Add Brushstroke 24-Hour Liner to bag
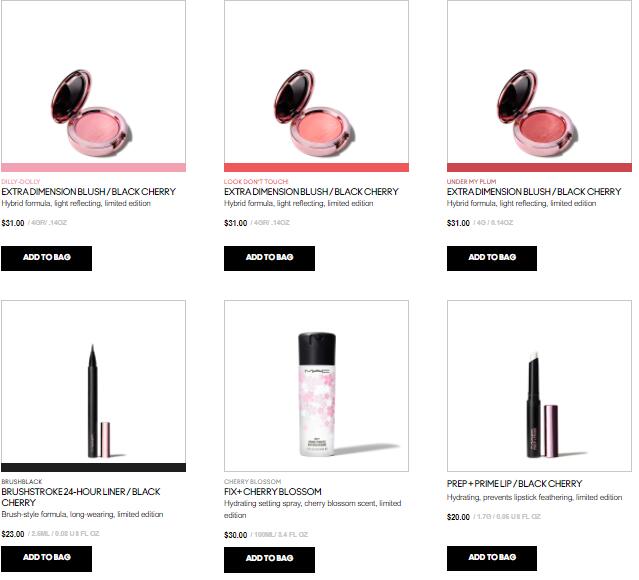 46,559
